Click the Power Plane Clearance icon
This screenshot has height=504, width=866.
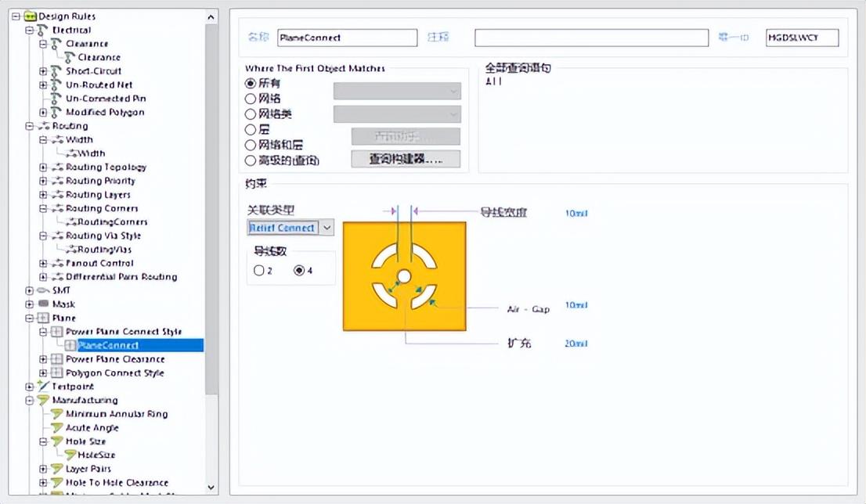[x=56, y=359]
